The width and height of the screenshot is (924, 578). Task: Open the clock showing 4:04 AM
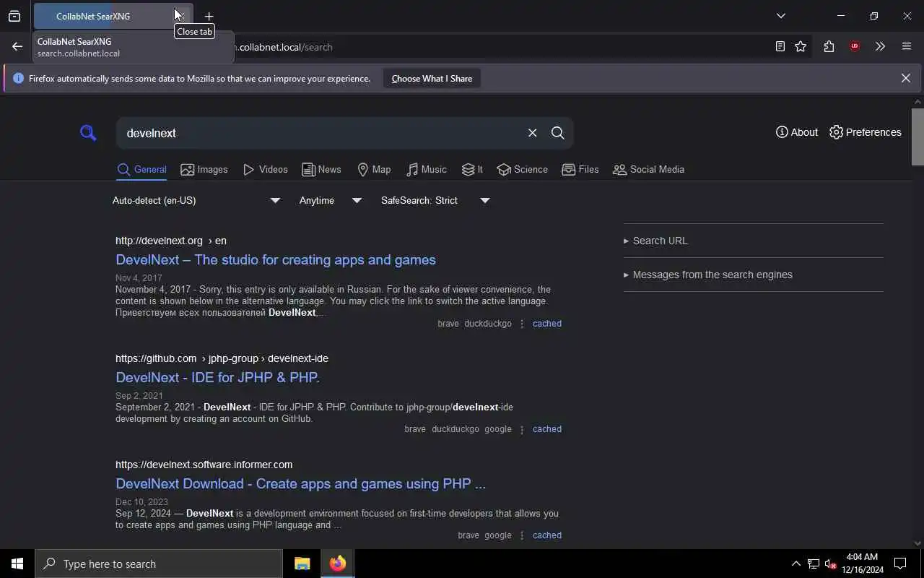tap(862, 564)
